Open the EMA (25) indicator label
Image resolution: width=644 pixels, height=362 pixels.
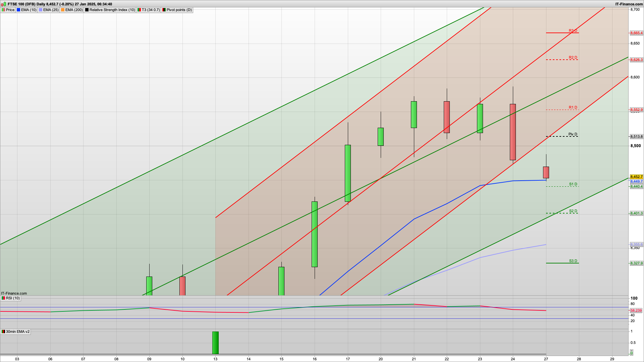tap(51, 10)
